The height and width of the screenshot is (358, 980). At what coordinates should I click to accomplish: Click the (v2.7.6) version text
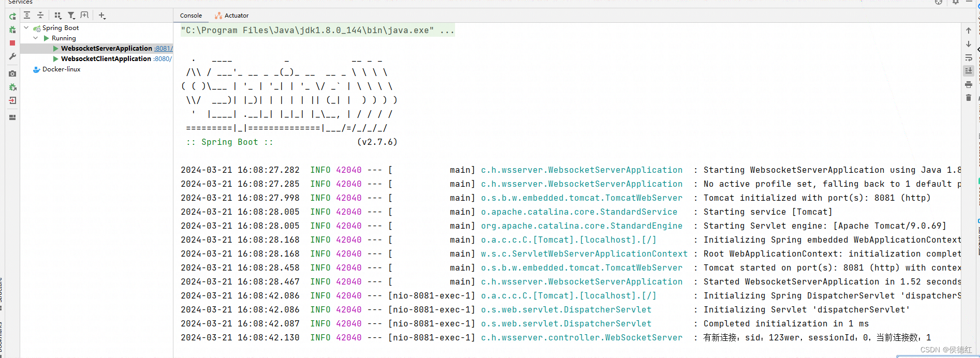tap(377, 142)
